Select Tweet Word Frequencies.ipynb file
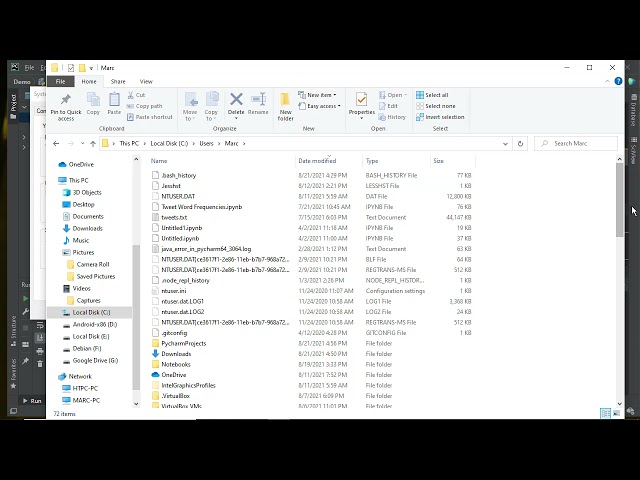Viewport: 640px width, 480px height. click(202, 207)
